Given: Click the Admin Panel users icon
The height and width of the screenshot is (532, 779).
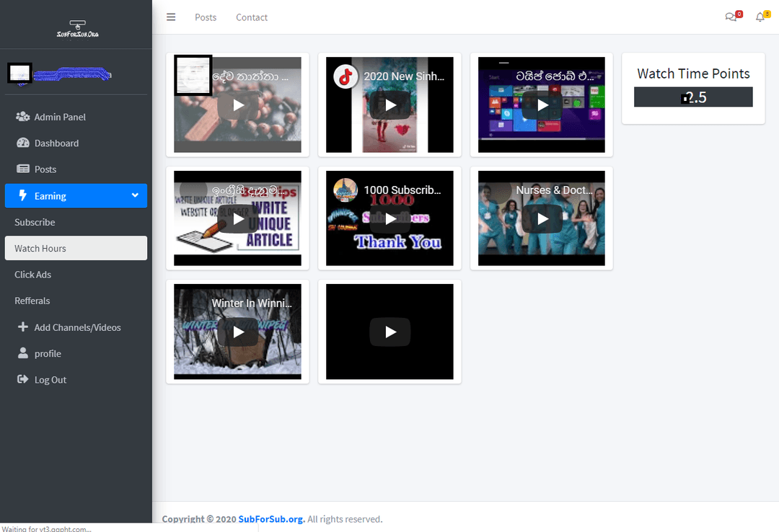Looking at the screenshot, I should (23, 117).
